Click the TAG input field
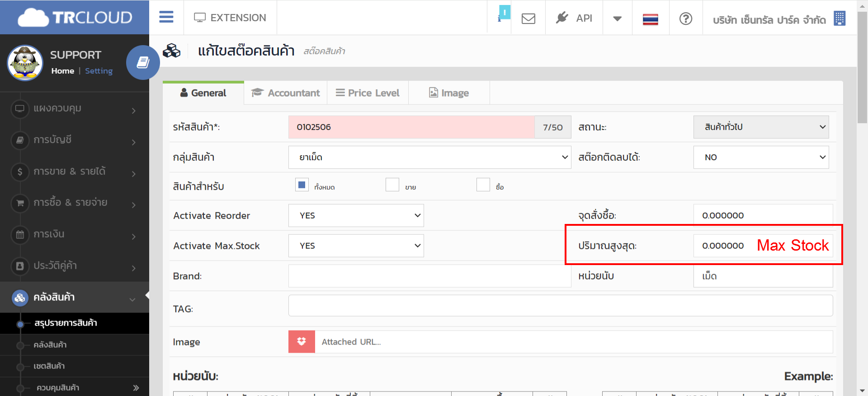868x396 pixels. 561,306
